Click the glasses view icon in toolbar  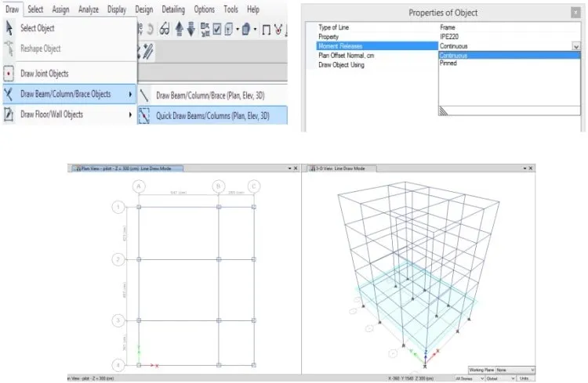(x=165, y=29)
